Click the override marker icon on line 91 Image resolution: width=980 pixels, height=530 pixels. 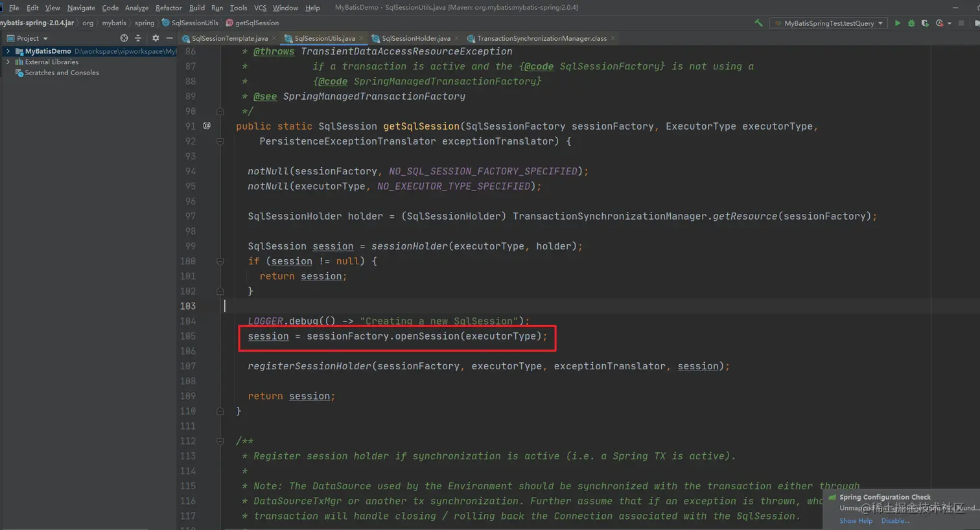[207, 126]
